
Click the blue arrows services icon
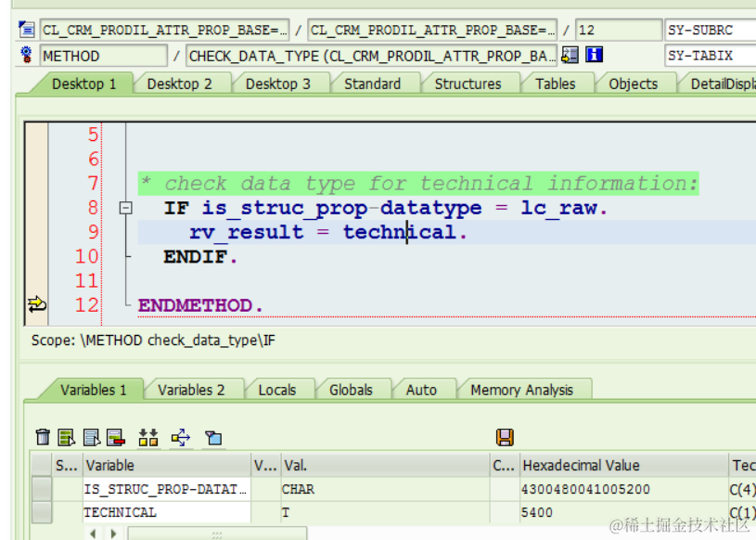click(x=181, y=438)
